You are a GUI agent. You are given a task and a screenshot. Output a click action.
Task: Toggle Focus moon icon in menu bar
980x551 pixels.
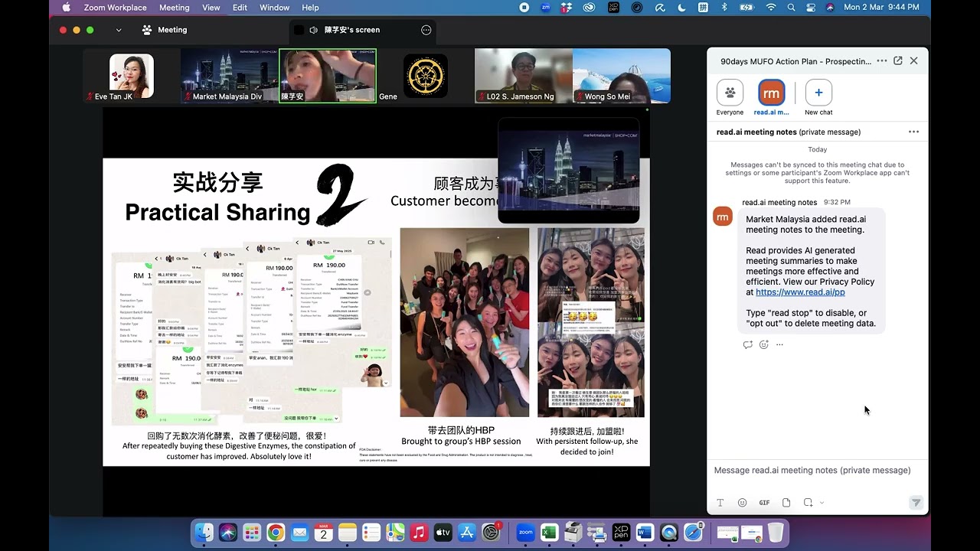point(681,8)
